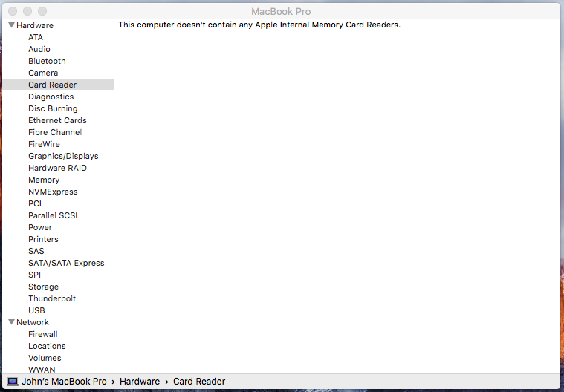This screenshot has width=564, height=392.
Task: Select Hardware RAID entry
Action: click(57, 168)
